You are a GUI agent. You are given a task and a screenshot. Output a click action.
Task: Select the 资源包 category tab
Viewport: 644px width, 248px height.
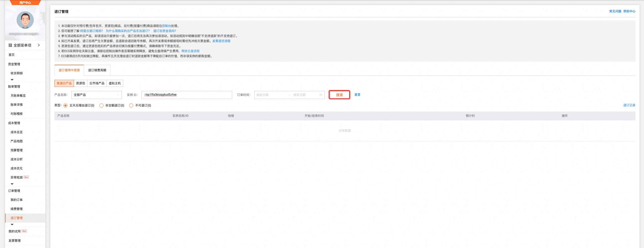[x=81, y=83]
